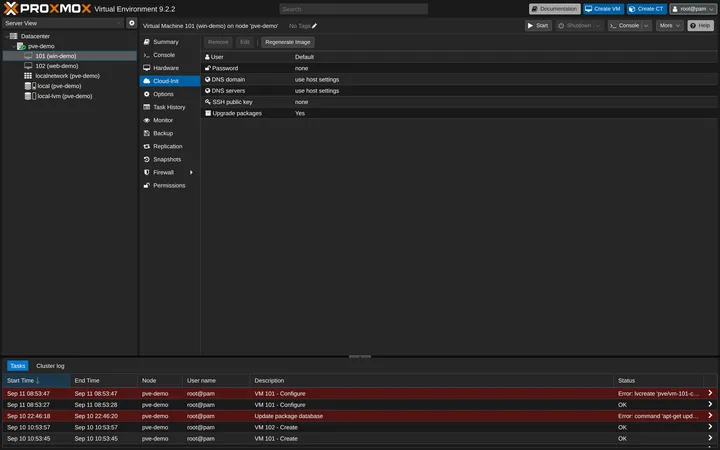
Task: Switch to the Cluster log tab
Action: coord(50,366)
